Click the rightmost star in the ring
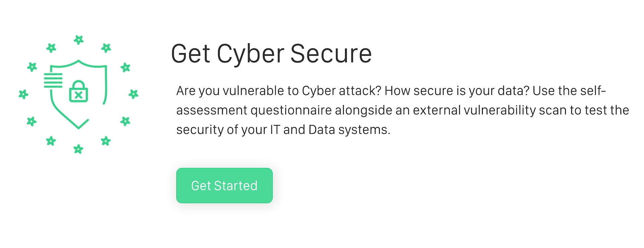 click(x=133, y=94)
